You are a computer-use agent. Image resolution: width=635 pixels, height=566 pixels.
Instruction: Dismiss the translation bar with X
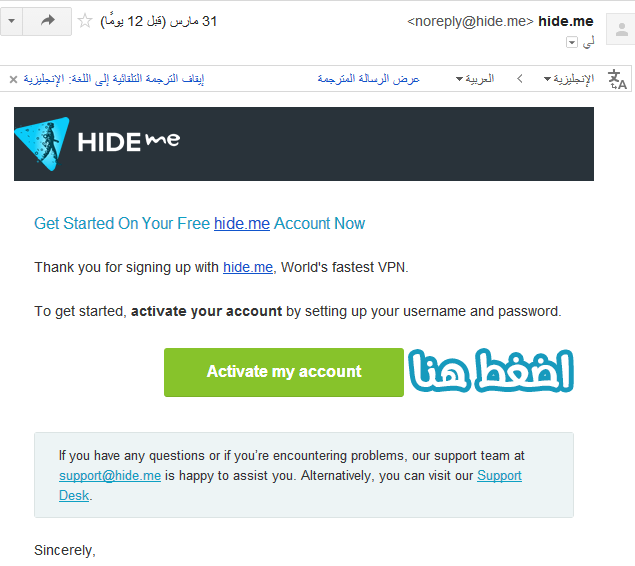pyautogui.click(x=13, y=79)
